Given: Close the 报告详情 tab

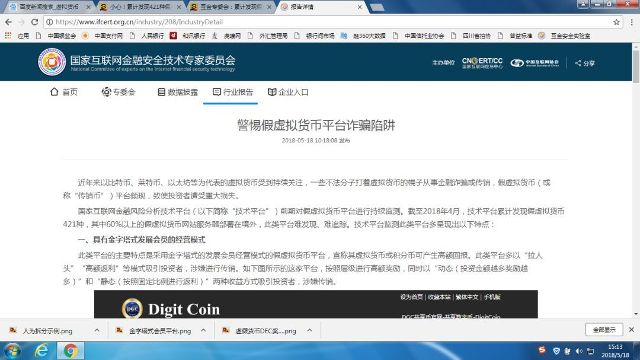Looking at the screenshot, I should (360, 7).
